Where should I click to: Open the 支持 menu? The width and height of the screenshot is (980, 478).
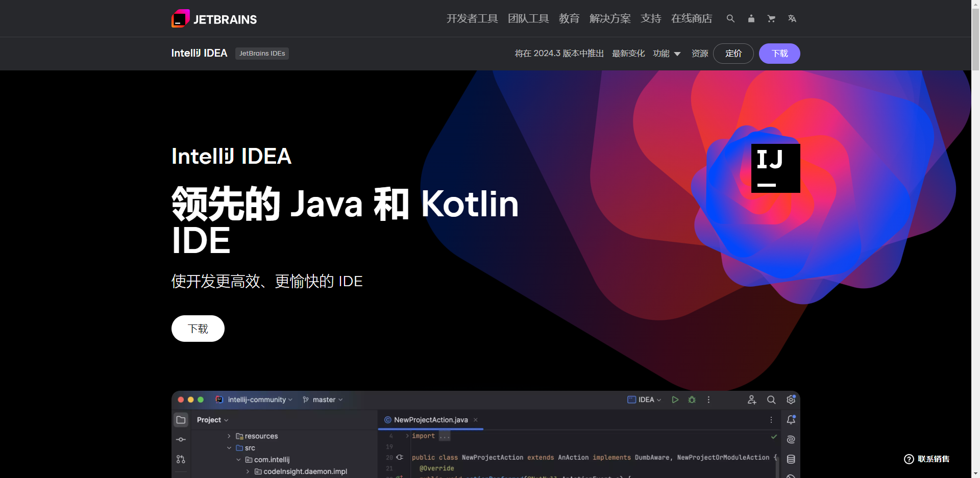tap(651, 18)
